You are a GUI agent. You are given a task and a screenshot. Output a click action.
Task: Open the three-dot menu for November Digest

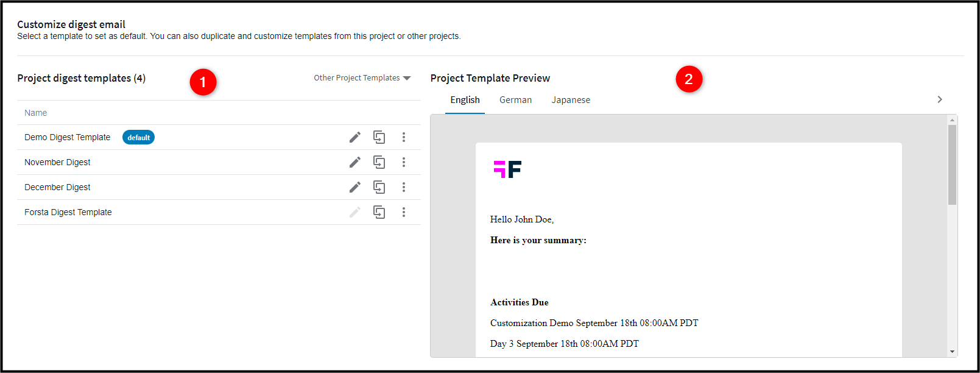pos(403,162)
